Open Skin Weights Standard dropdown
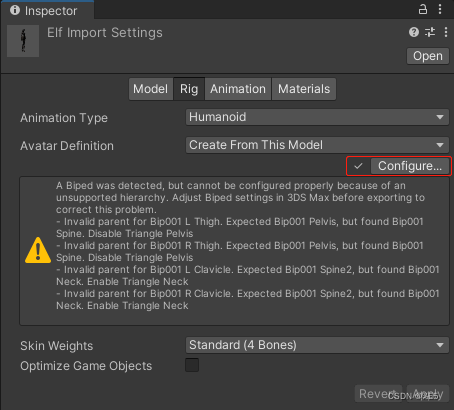Image resolution: width=454 pixels, height=410 pixels. pos(317,345)
